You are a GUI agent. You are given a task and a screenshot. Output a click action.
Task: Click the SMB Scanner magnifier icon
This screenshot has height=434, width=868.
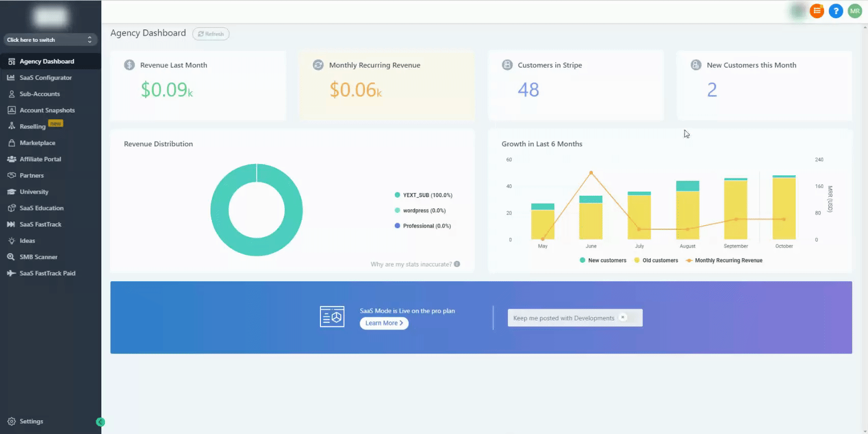click(11, 257)
